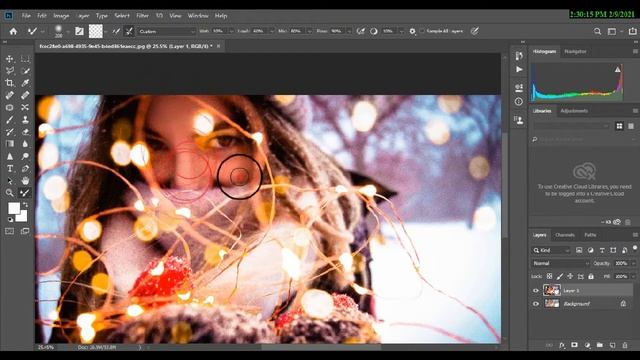Open the Normal blend mode dropdown
Viewport: 640px width, 360px height.
tap(560, 263)
